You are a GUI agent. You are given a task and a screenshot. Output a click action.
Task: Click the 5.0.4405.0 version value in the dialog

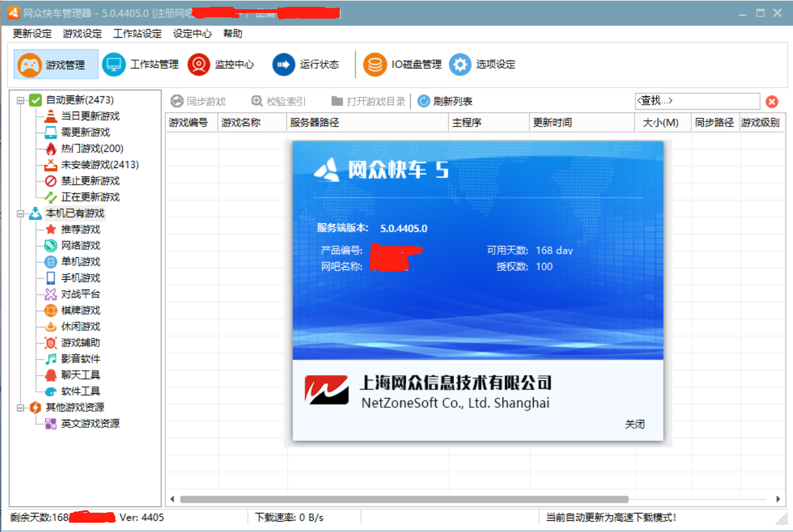pyautogui.click(x=404, y=228)
